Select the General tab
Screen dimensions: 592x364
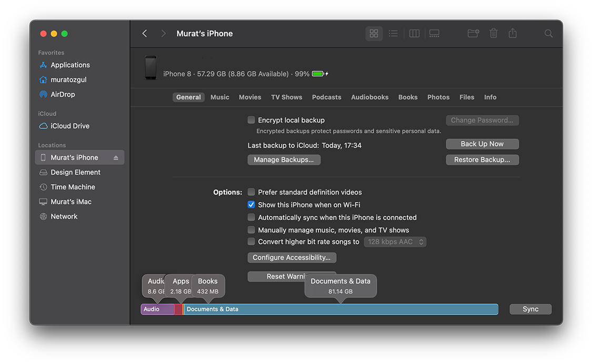pyautogui.click(x=188, y=97)
